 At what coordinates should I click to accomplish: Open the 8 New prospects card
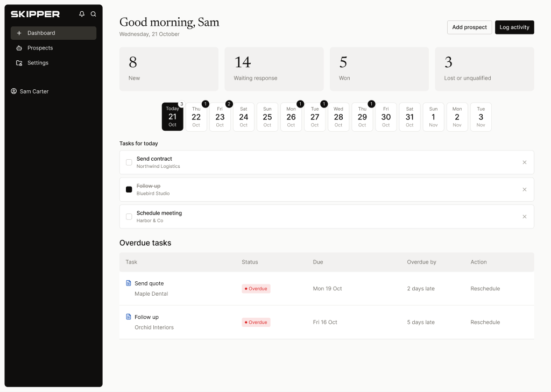[x=169, y=69]
